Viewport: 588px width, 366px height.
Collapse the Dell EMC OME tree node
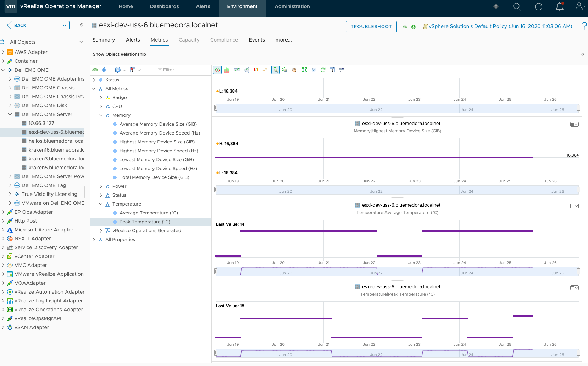3,70
